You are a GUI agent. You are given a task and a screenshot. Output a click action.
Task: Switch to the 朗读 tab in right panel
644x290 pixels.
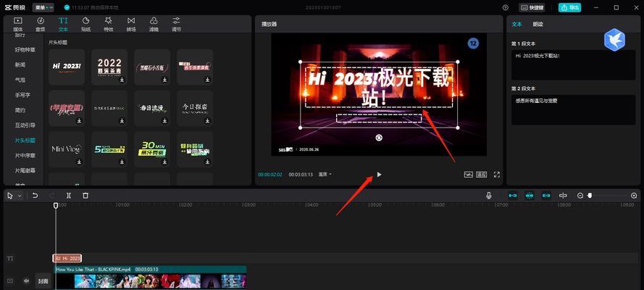pos(538,24)
